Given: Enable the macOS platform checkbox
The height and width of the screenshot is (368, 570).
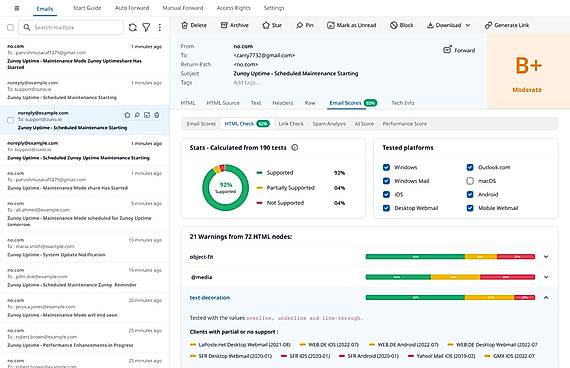Looking at the screenshot, I should pos(470,181).
